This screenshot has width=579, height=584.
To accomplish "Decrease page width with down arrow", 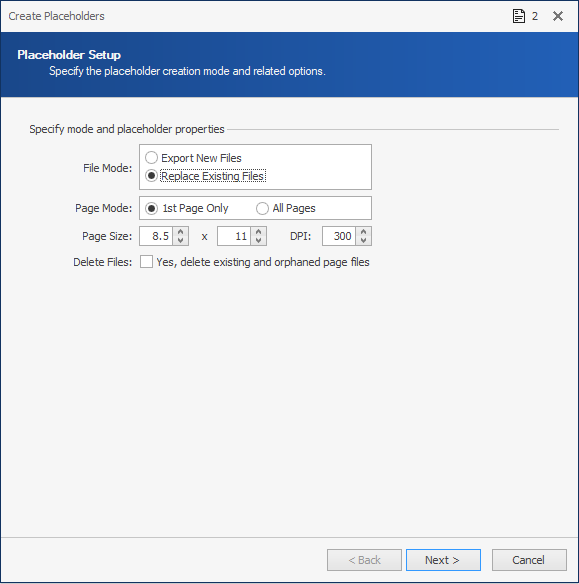I will point(181,240).
